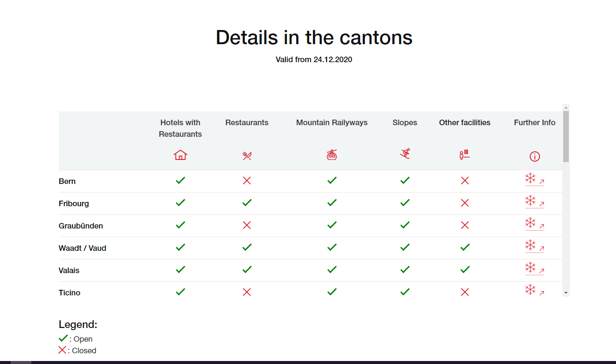Viewport: 616px width, 364px height.
Task: Click the Slopes skier icon
Action: click(x=405, y=153)
